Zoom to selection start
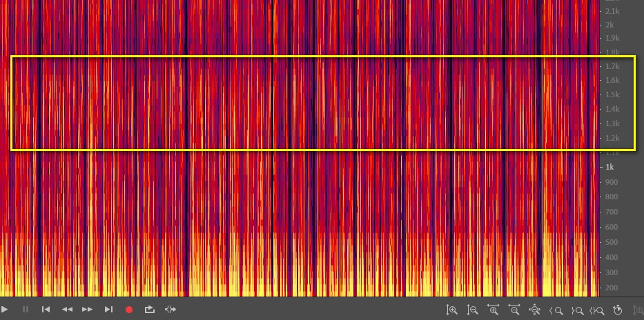The image size is (644, 320). click(556, 310)
